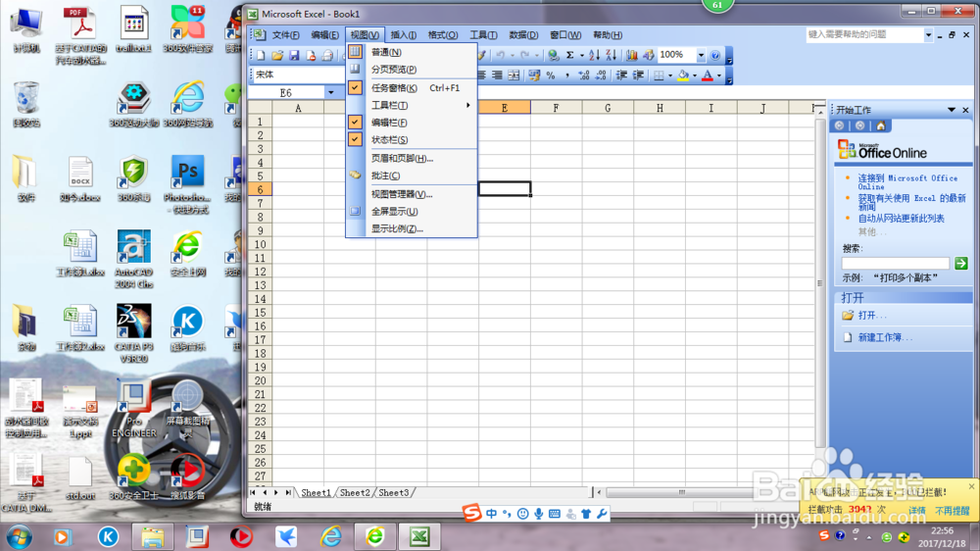The image size is (980, 551).
Task: Click the Currency Style icon
Action: coord(534,75)
